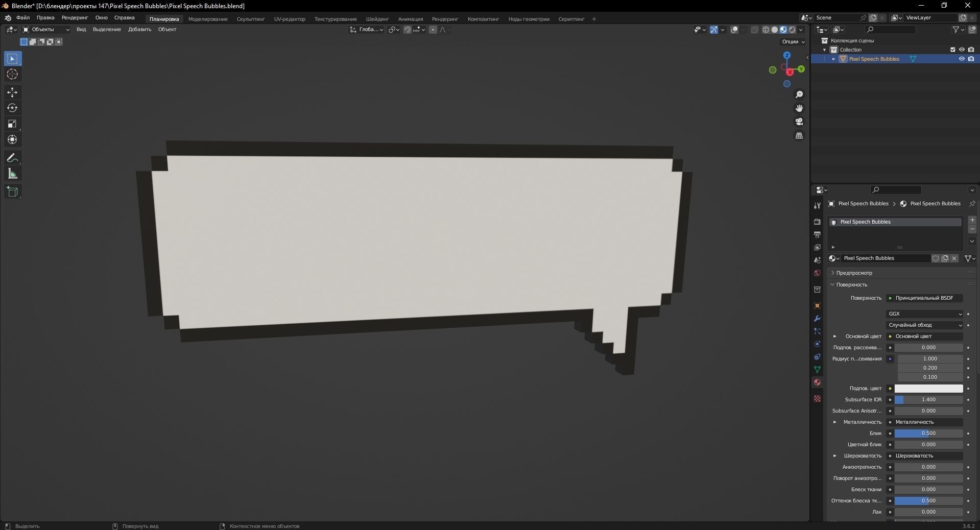Open Scene properties tab
This screenshot has height=530, width=980.
click(x=817, y=260)
